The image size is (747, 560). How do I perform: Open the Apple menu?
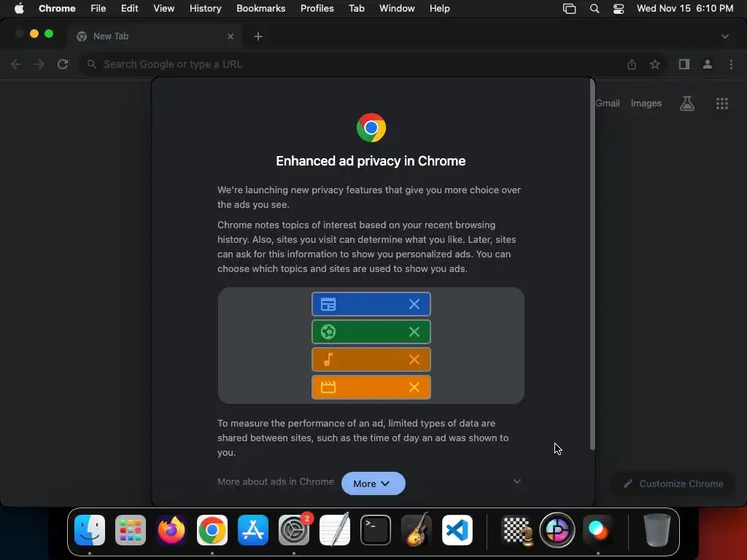tap(19, 8)
